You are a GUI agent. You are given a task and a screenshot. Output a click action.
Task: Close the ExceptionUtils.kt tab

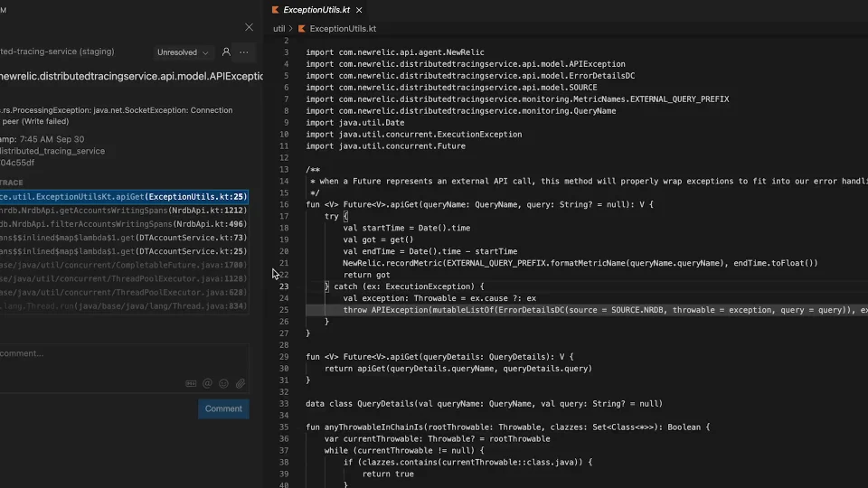(359, 10)
